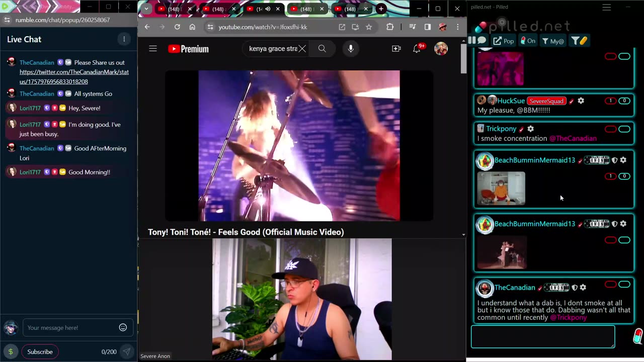Image resolution: width=644 pixels, height=362 pixels.
Task: Toggle the My@ mentions filter
Action: (x=553, y=41)
